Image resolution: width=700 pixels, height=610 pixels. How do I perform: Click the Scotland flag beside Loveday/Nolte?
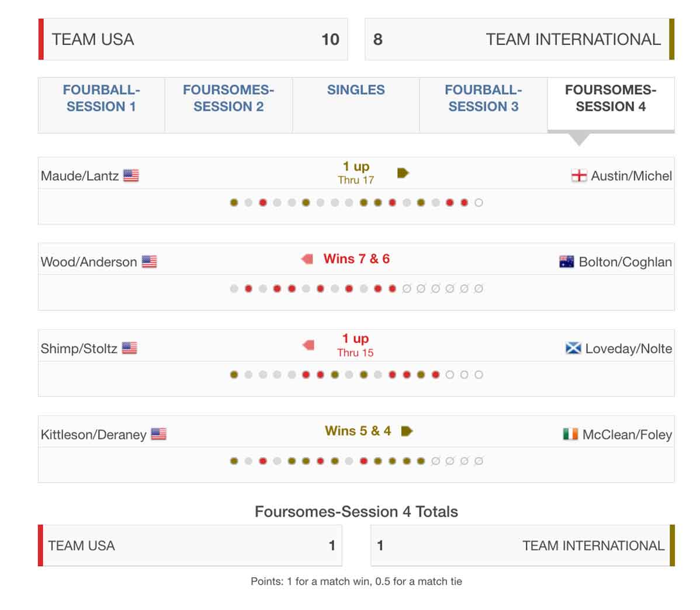(x=573, y=348)
